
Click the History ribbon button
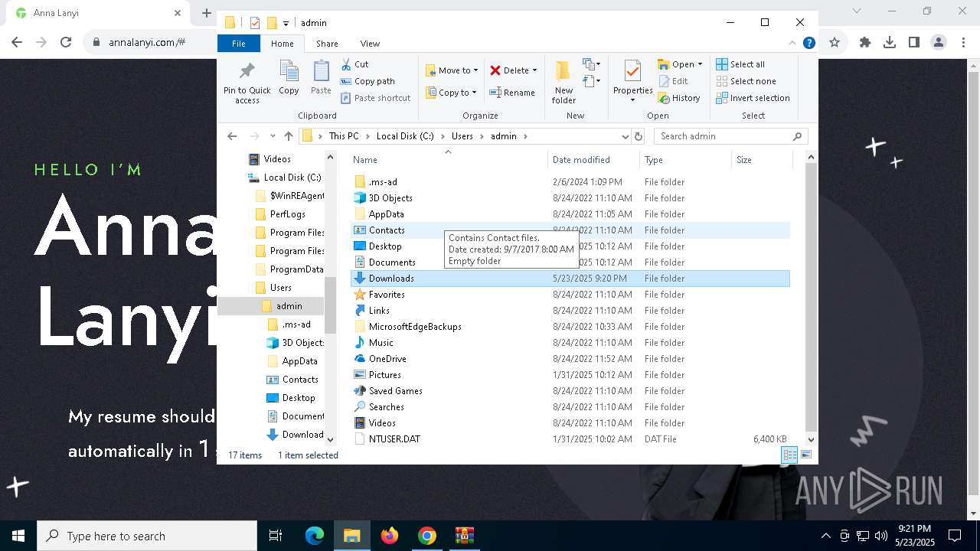679,98
